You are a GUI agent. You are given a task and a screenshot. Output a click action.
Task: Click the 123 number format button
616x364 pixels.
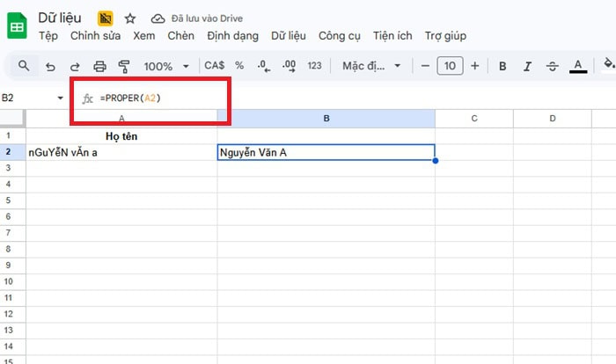click(x=314, y=66)
